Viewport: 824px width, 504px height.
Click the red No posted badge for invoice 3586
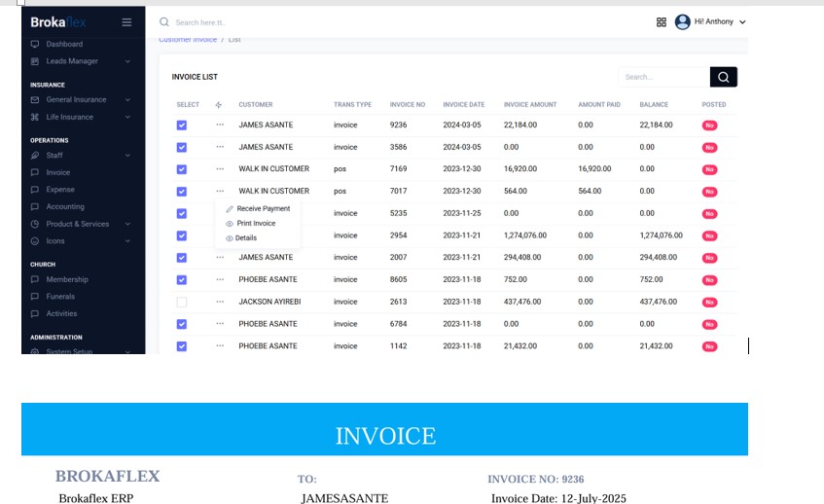click(x=709, y=147)
